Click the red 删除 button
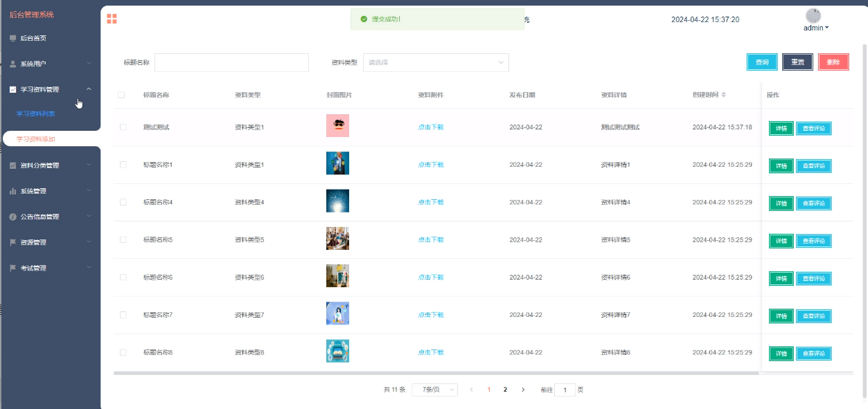The width and height of the screenshot is (868, 409). [x=833, y=62]
